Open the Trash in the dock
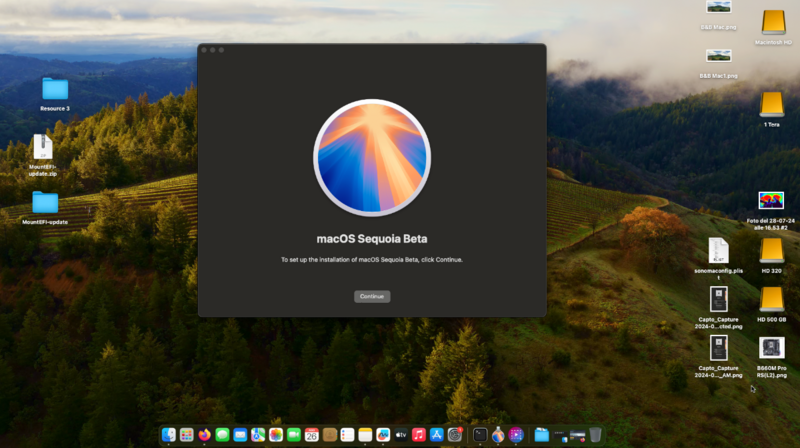Image resolution: width=800 pixels, height=448 pixels. click(596, 435)
